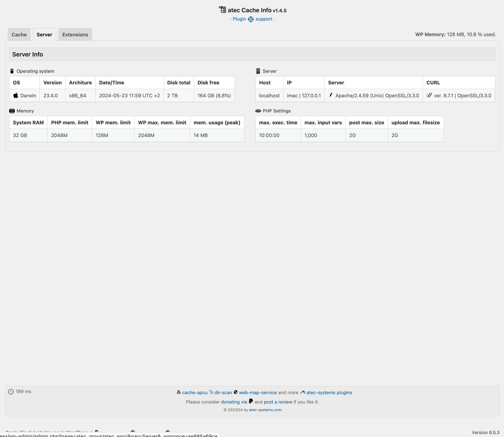This screenshot has height=437, width=504.
Task: Visit the atec-systems plugins link
Action: pos(329,393)
